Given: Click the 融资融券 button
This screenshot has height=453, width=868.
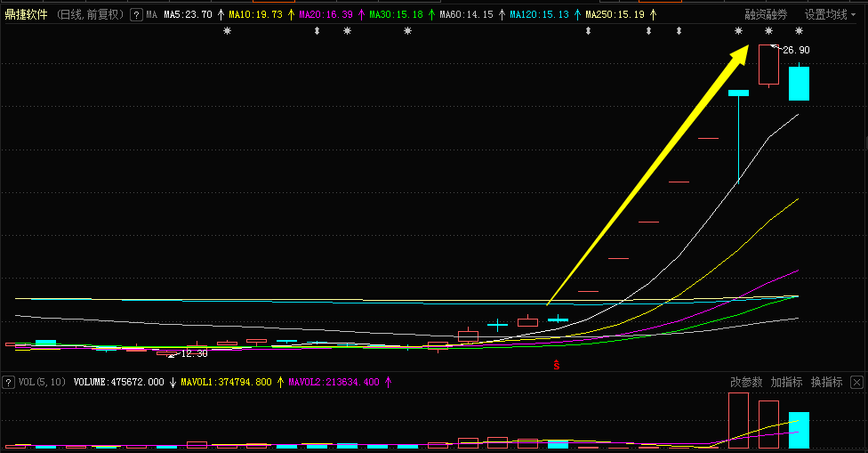Looking at the screenshot, I should (766, 15).
